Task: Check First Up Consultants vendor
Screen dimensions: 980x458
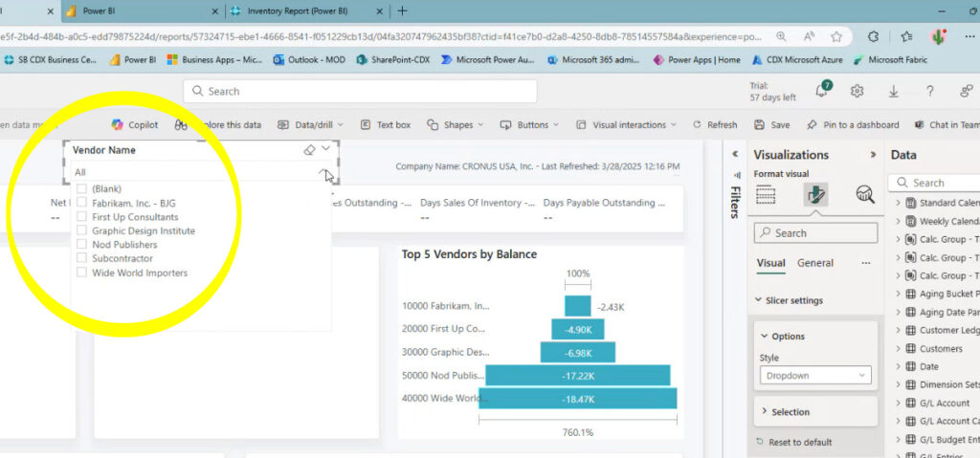Action: (81, 217)
